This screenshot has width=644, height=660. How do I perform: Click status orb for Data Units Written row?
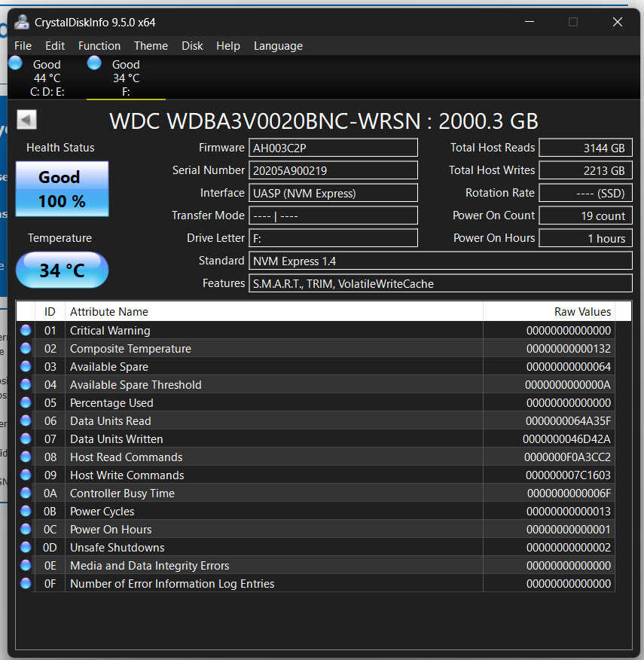pyautogui.click(x=26, y=439)
